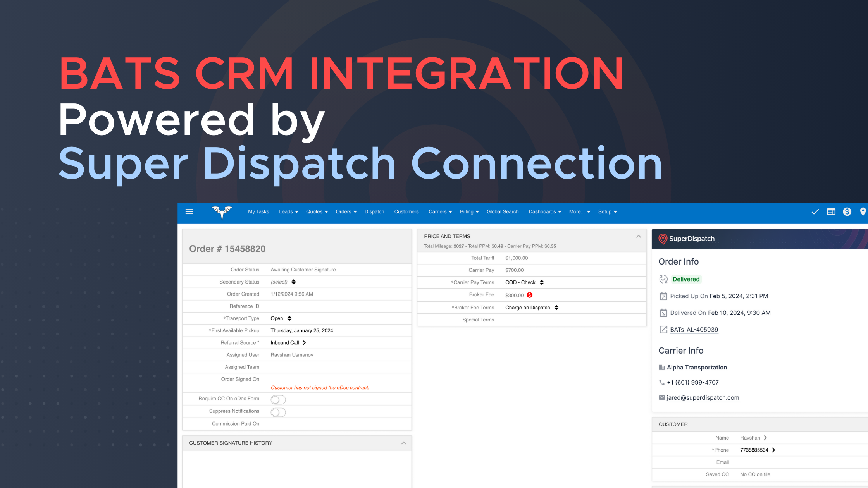The width and height of the screenshot is (868, 488).
Task: Click the sync icon beside Delivered status
Action: click(x=663, y=278)
